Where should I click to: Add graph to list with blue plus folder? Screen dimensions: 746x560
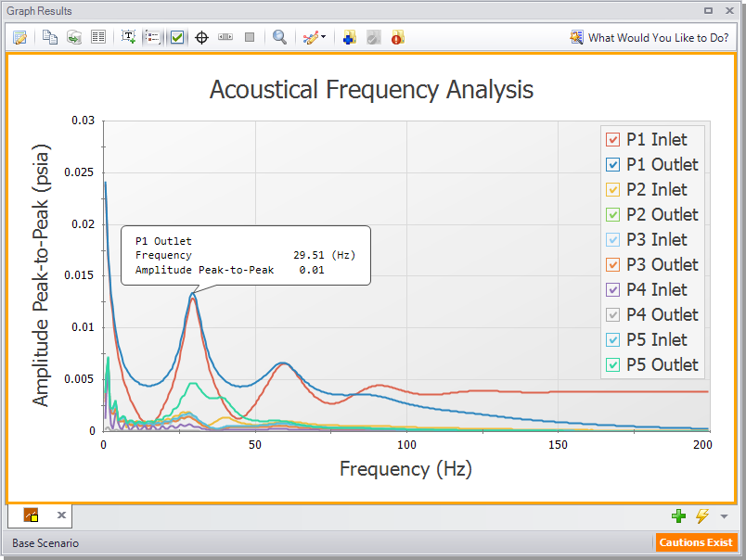point(349,37)
